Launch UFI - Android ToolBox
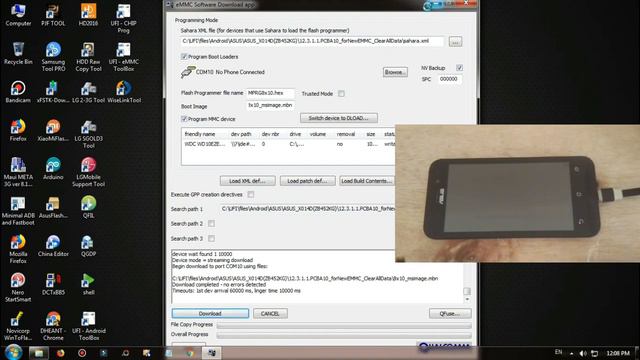 click(x=89, y=326)
